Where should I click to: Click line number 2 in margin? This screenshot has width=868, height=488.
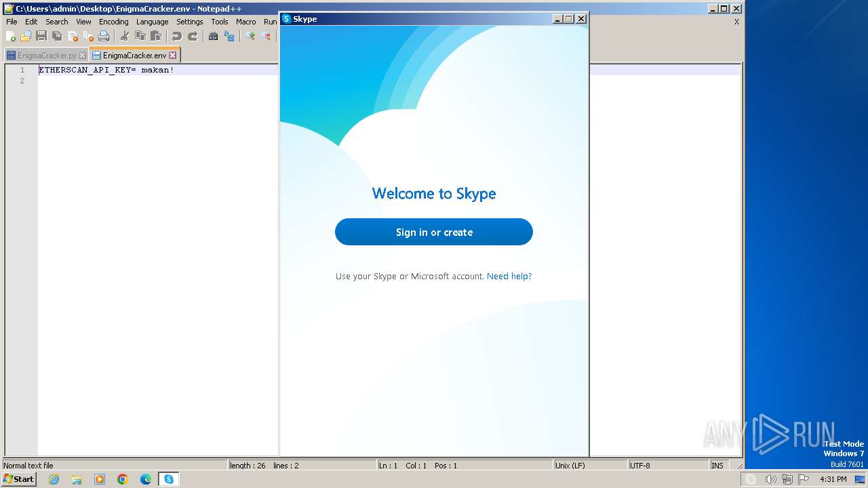(22, 81)
